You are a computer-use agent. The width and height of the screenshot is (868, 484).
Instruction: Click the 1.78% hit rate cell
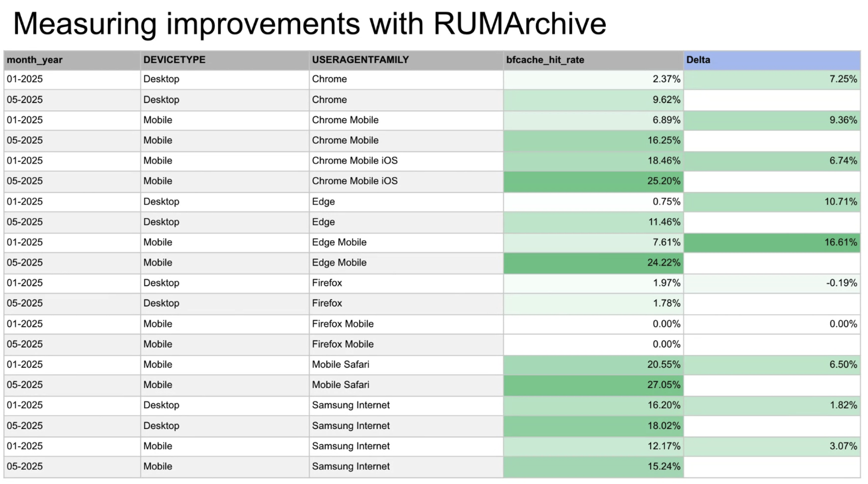tap(593, 303)
